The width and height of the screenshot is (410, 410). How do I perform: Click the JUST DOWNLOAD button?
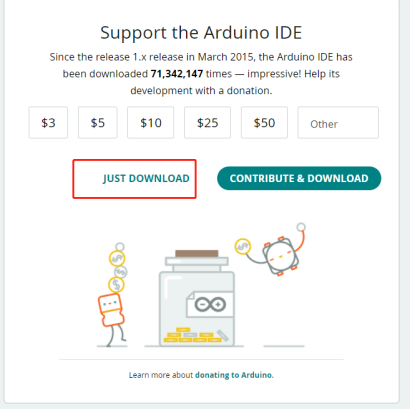(x=146, y=178)
